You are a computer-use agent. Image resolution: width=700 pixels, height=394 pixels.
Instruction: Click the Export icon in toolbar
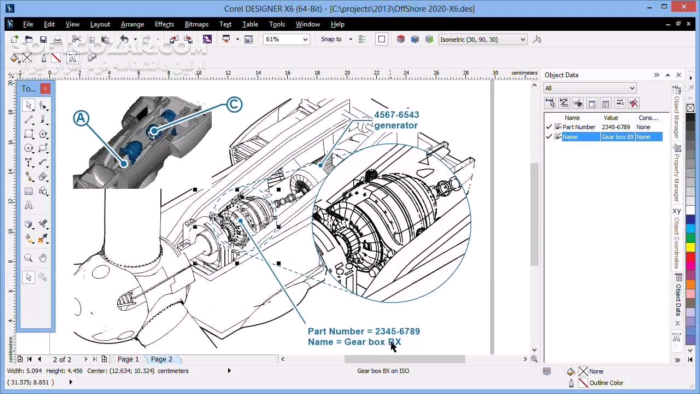click(188, 39)
